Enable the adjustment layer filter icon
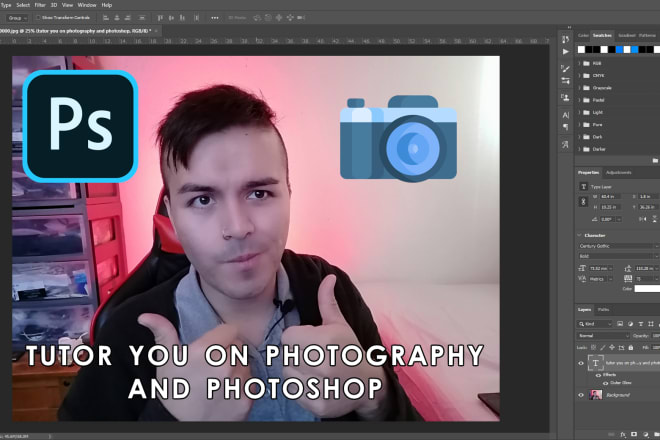This screenshot has height=440, width=660. (630, 324)
